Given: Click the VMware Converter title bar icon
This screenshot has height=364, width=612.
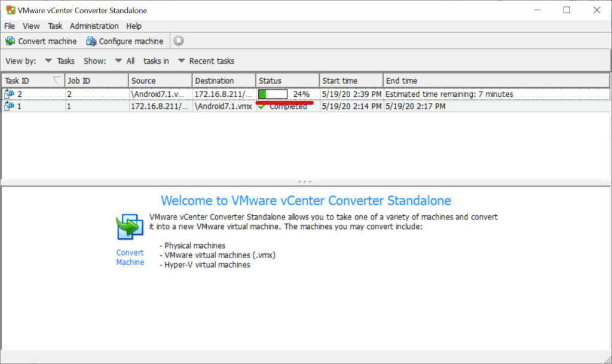Looking at the screenshot, I should coord(11,10).
